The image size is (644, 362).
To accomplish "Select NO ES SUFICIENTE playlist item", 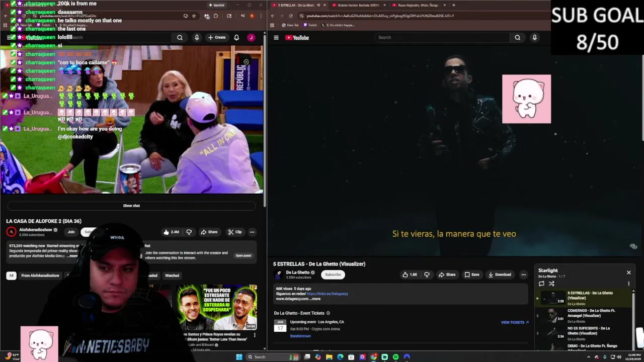I will pos(584,333).
